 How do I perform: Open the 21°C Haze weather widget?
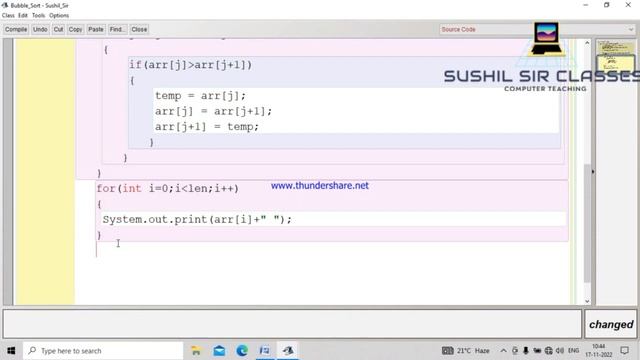tap(466, 351)
